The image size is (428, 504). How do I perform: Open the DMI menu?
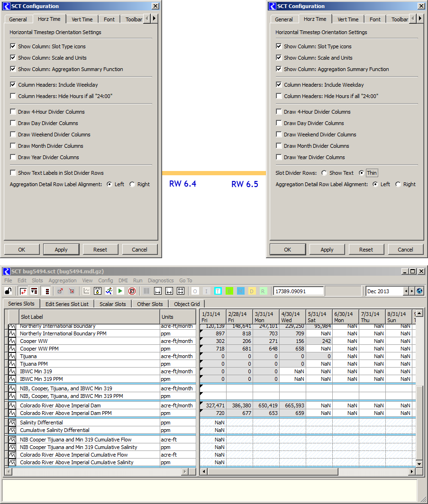pos(123,280)
